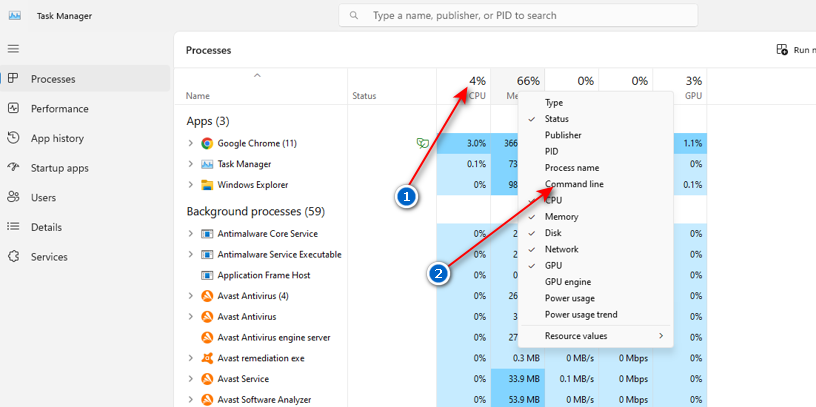The height and width of the screenshot is (407, 816).
Task: Click the search box input field
Action: tap(518, 16)
